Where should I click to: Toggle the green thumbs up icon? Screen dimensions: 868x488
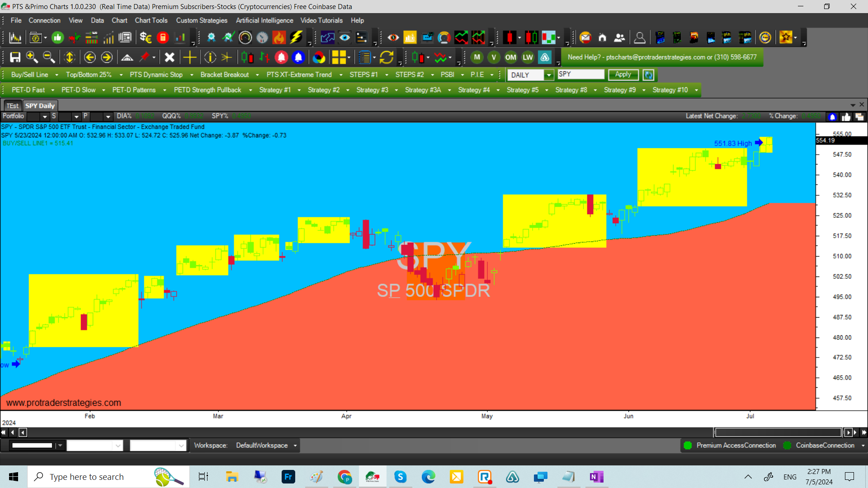(57, 38)
